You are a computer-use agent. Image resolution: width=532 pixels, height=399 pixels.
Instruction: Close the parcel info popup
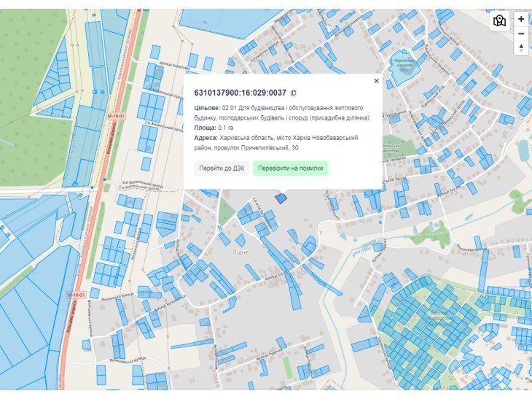pos(376,81)
